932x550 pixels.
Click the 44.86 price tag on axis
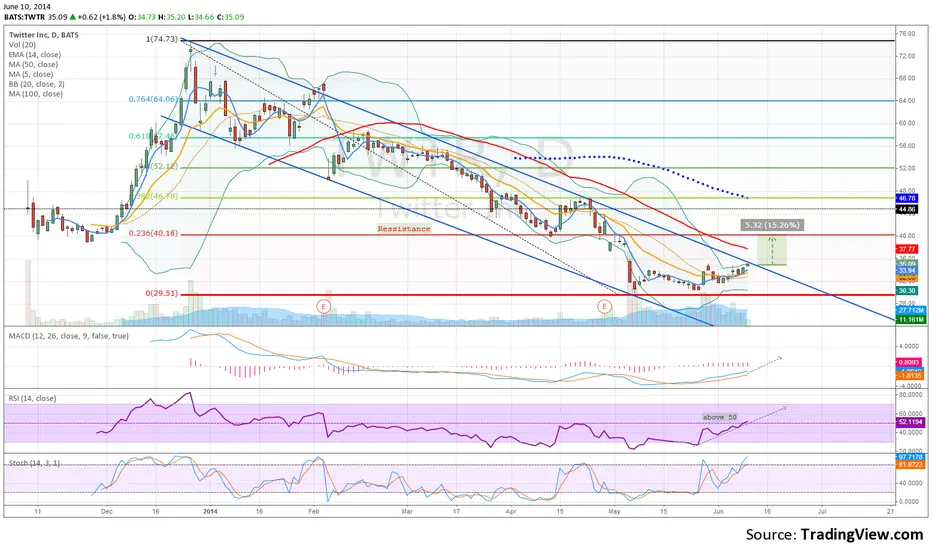coord(907,209)
